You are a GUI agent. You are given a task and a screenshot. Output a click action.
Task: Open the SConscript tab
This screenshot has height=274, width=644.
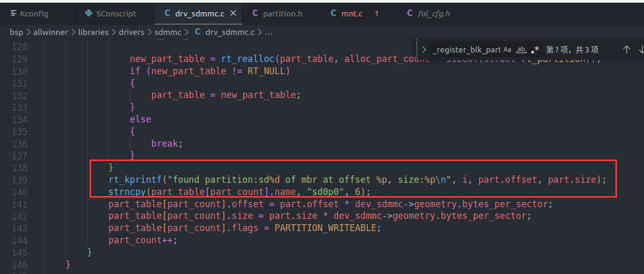116,13
